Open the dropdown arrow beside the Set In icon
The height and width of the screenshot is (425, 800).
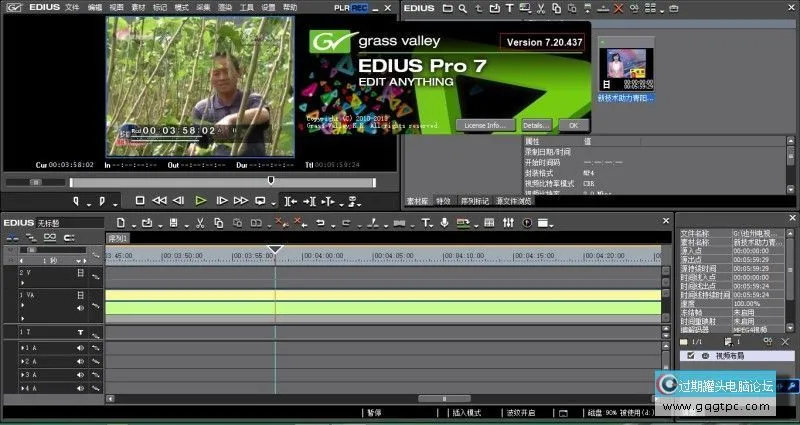(x=89, y=205)
